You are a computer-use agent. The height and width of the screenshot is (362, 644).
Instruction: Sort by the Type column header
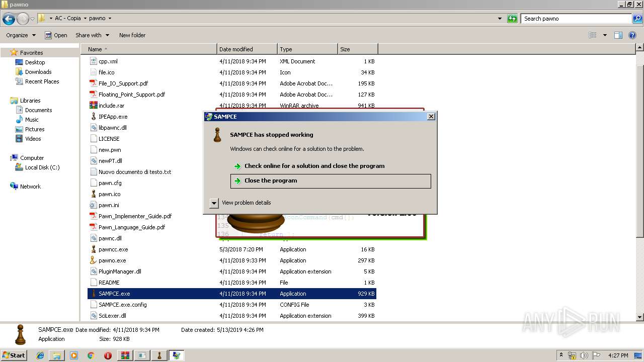coord(307,49)
